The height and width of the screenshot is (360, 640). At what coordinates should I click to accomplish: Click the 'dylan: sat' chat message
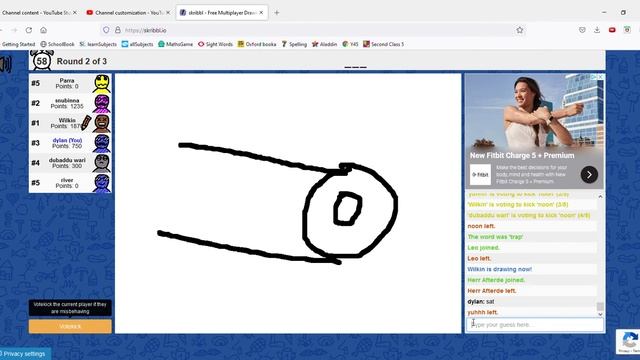[x=481, y=302]
